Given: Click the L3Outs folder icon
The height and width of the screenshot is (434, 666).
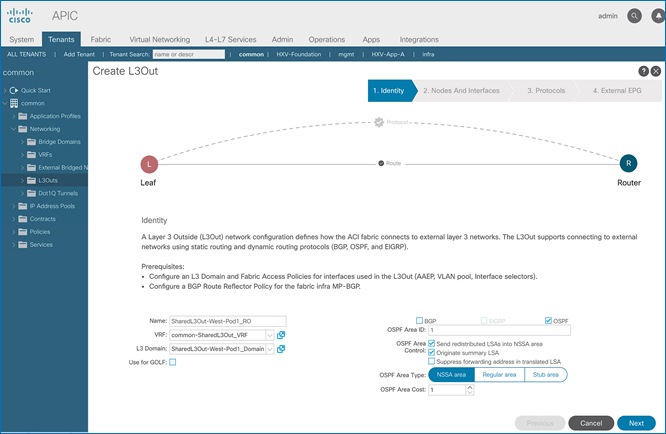Looking at the screenshot, I should 31,180.
